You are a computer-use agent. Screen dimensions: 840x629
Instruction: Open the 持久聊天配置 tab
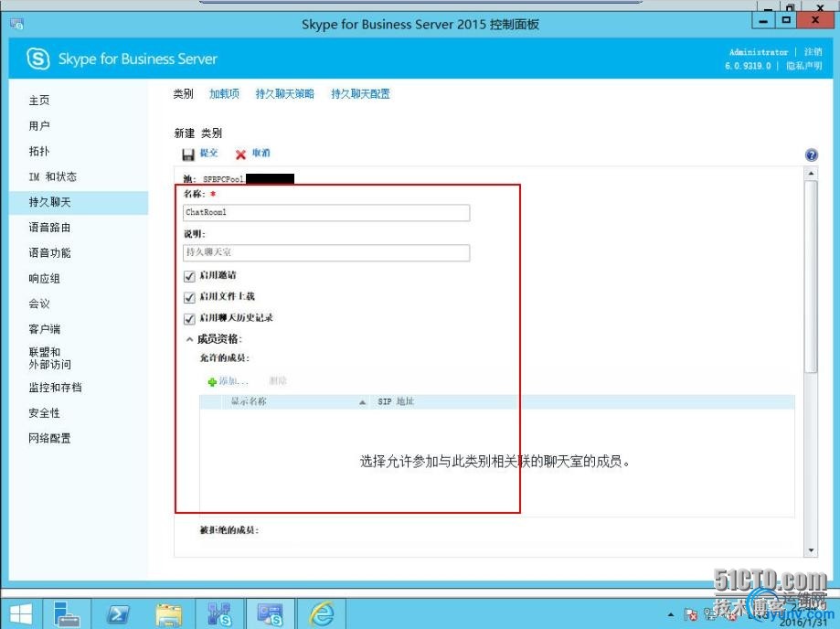click(x=360, y=94)
